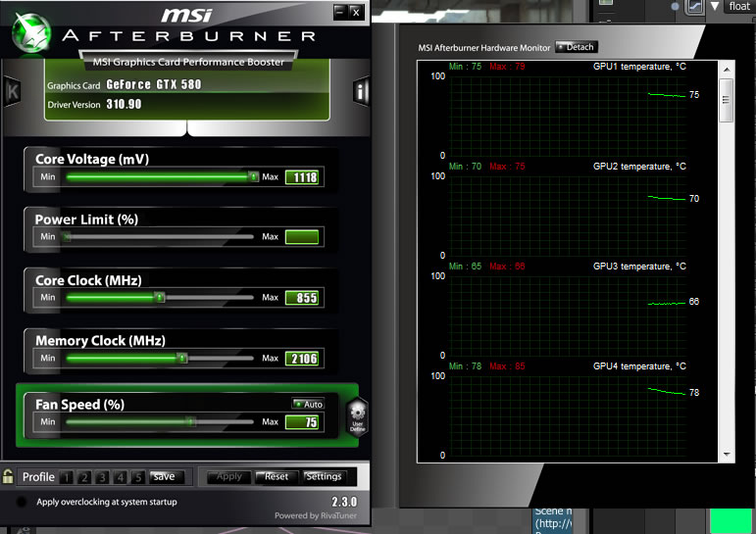Minimize the Afterburner window

click(x=340, y=12)
